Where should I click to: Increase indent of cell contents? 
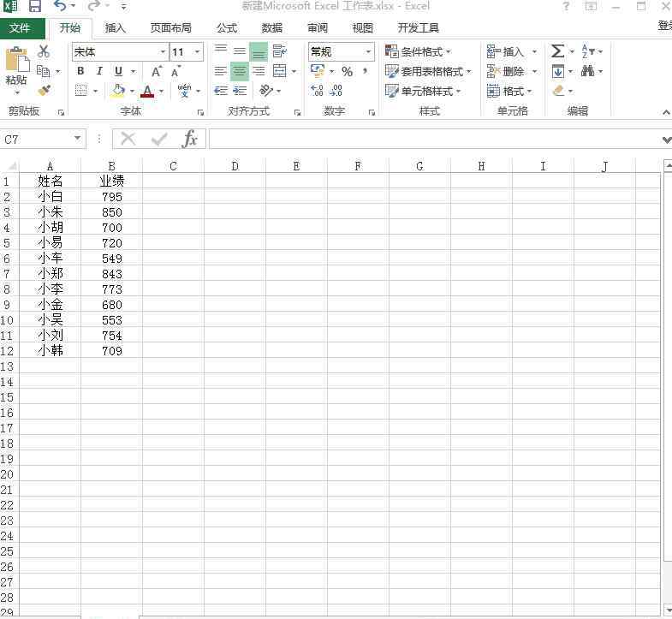click(240, 91)
